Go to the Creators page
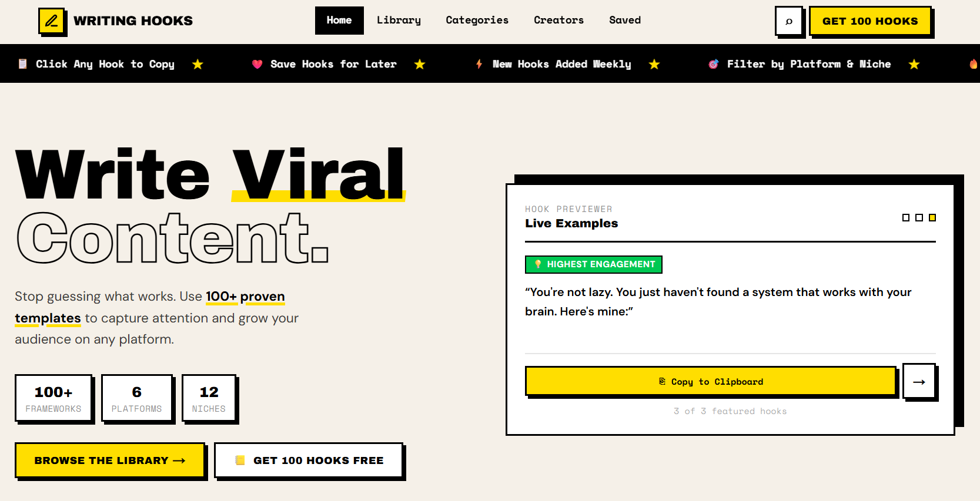 point(558,21)
